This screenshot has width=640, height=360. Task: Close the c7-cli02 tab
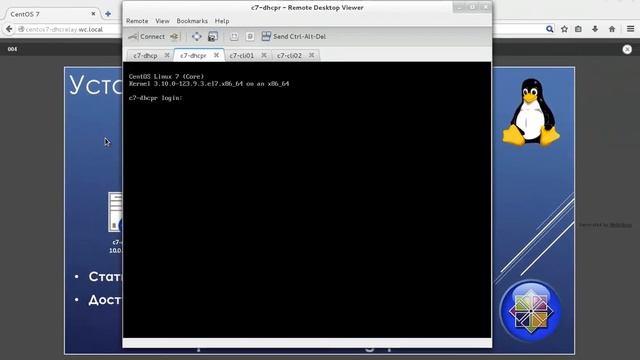[311, 55]
